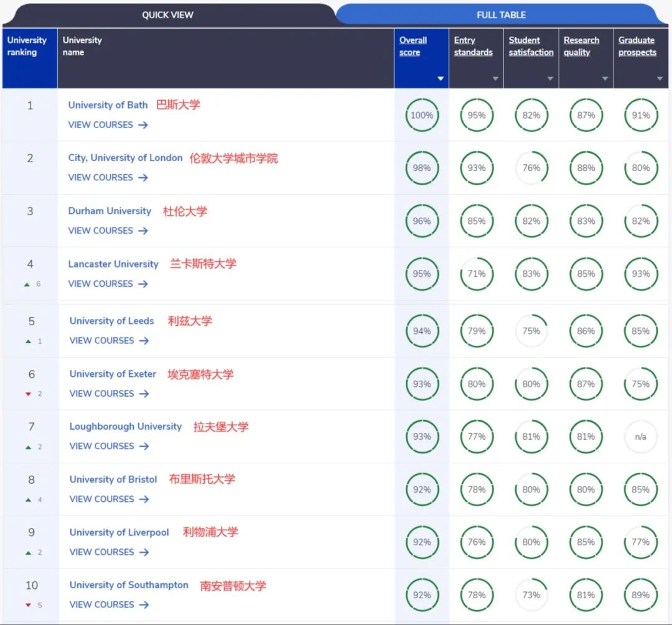This screenshot has width=672, height=625.
Task: Click Leeds' green up-arrow rank change
Action: click(28, 341)
